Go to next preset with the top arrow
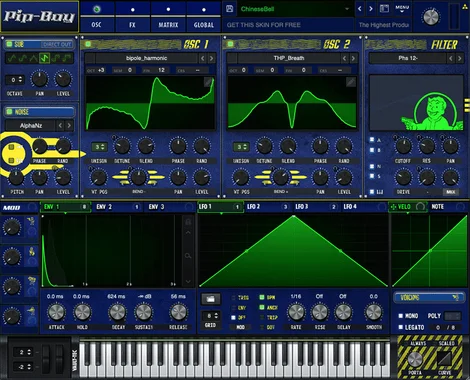 (371, 9)
